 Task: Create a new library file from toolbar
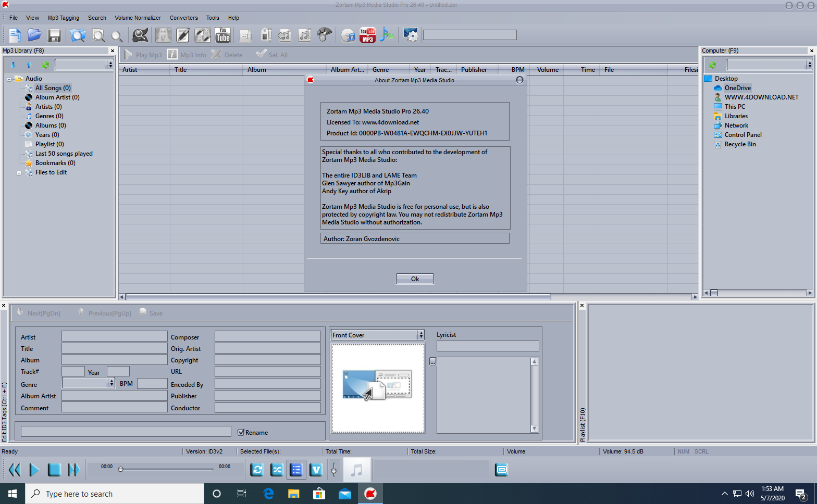[15, 35]
